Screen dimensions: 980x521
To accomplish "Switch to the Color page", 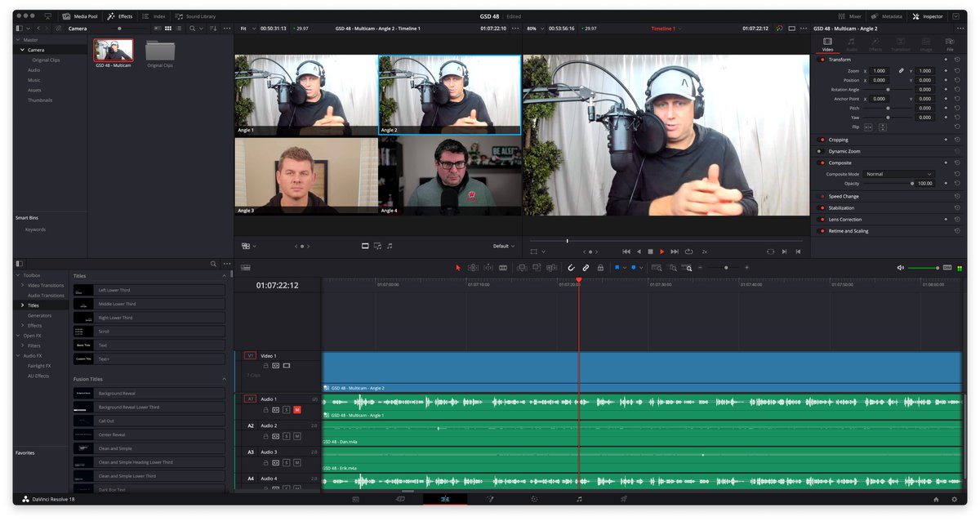I will 534,500.
